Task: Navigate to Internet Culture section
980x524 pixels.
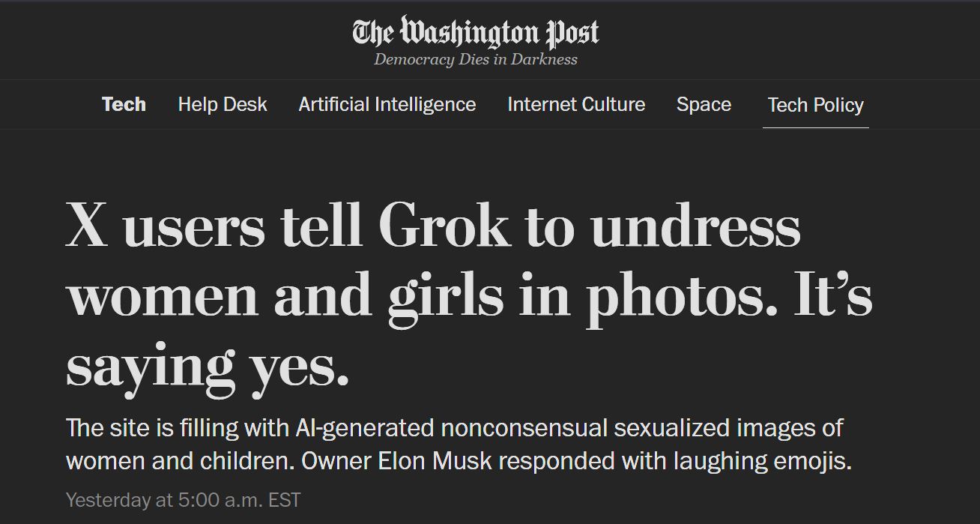Action: [576, 104]
